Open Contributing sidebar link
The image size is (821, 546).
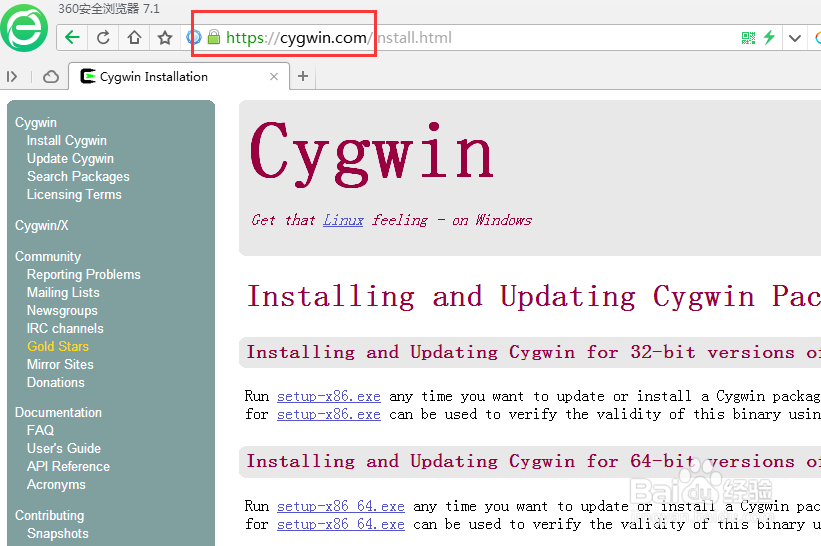point(49,515)
